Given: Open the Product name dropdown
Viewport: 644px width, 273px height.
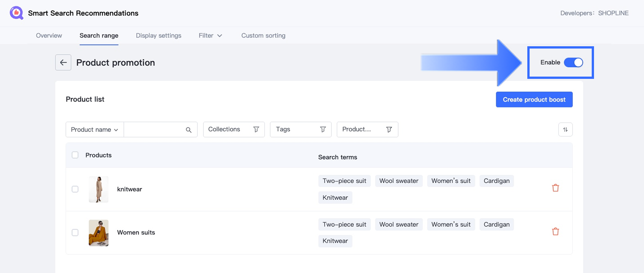Looking at the screenshot, I should coord(95,130).
